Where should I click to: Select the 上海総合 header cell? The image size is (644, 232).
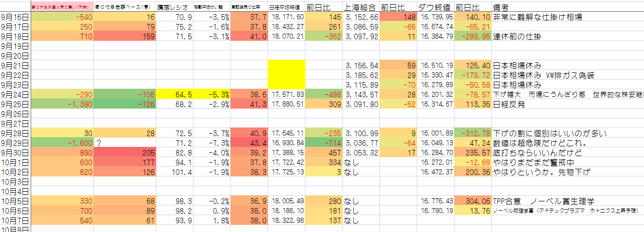tap(361, 8)
